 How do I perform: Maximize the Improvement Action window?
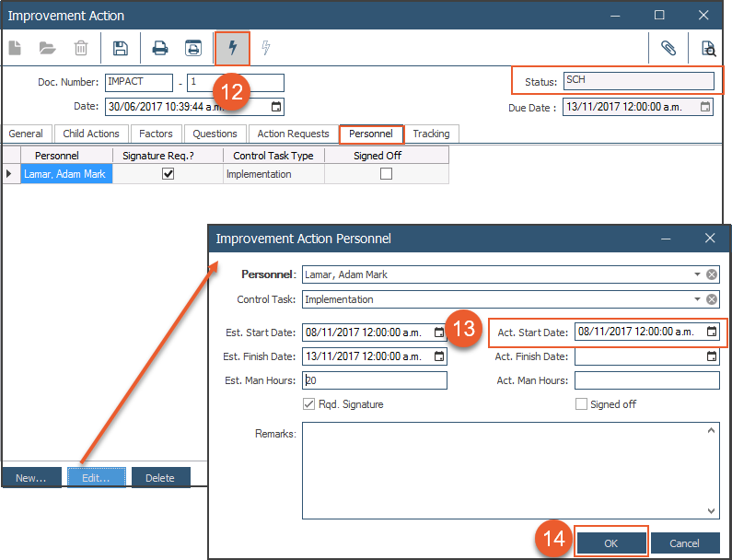point(659,15)
